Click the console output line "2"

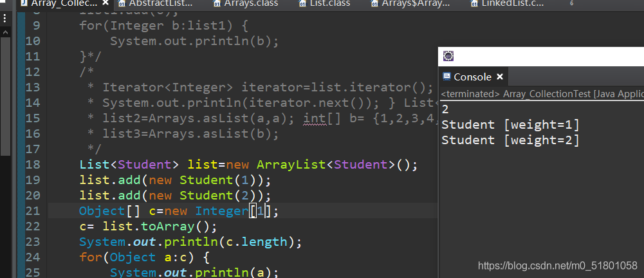(445, 109)
